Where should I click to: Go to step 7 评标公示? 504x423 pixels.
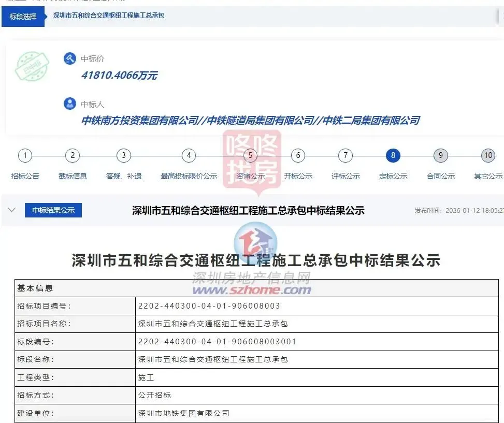pyautogui.click(x=345, y=155)
